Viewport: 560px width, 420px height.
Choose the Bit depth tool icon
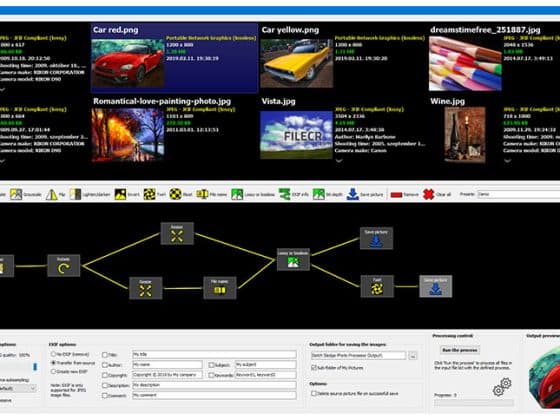(319, 194)
